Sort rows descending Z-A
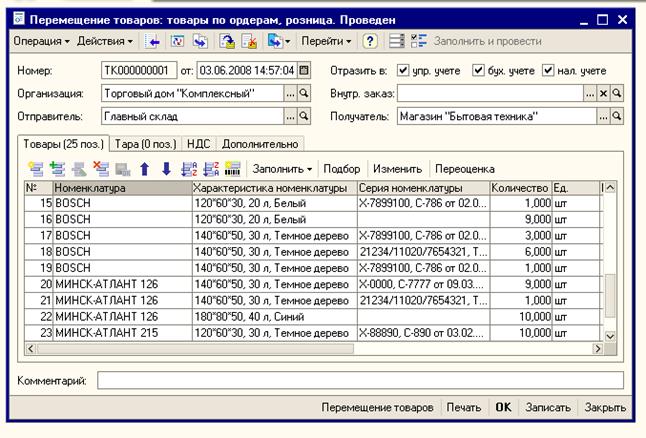This screenshot has width=646, height=438. point(211,169)
